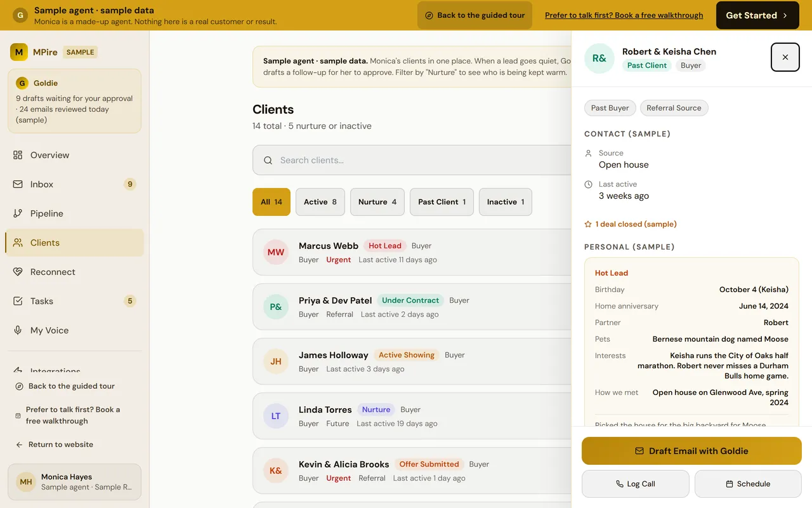Click the Reconnect heart icon

18,272
